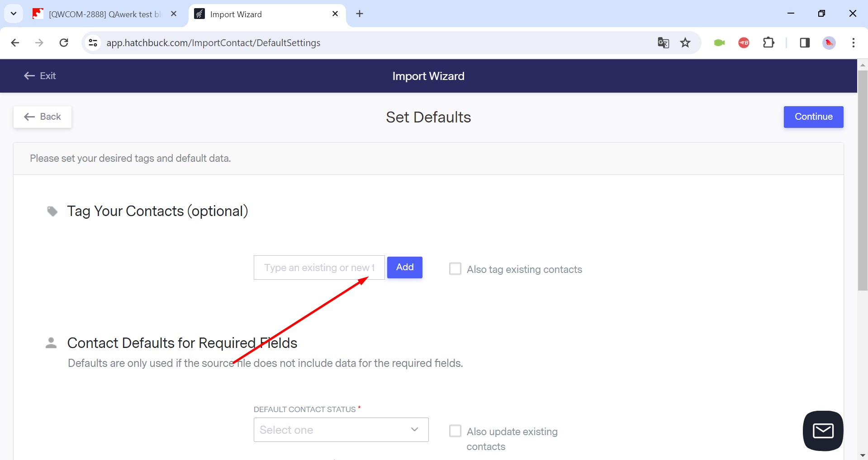The width and height of the screenshot is (868, 460).
Task: Toggle the browser side panel icon
Action: point(805,43)
